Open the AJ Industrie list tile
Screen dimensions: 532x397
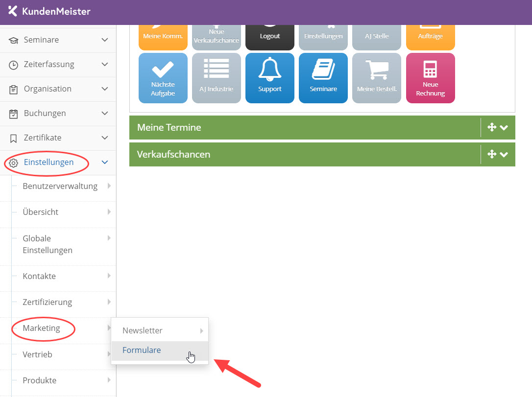[217, 78]
